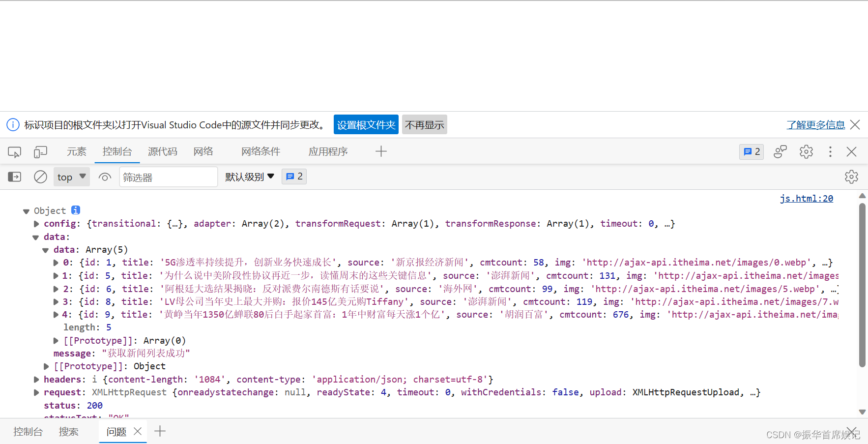This screenshot has height=444, width=868.
Task: Click the scrollbar up arrow
Action: 862,196
